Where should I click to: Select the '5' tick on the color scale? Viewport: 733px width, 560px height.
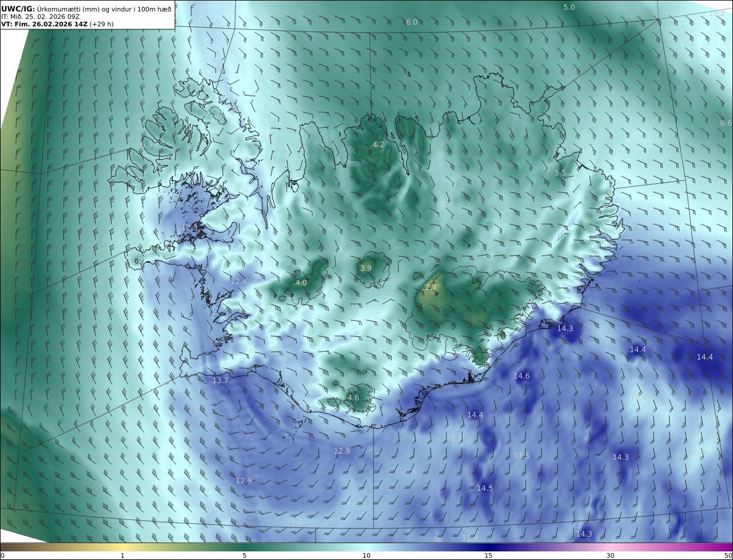pos(245,555)
